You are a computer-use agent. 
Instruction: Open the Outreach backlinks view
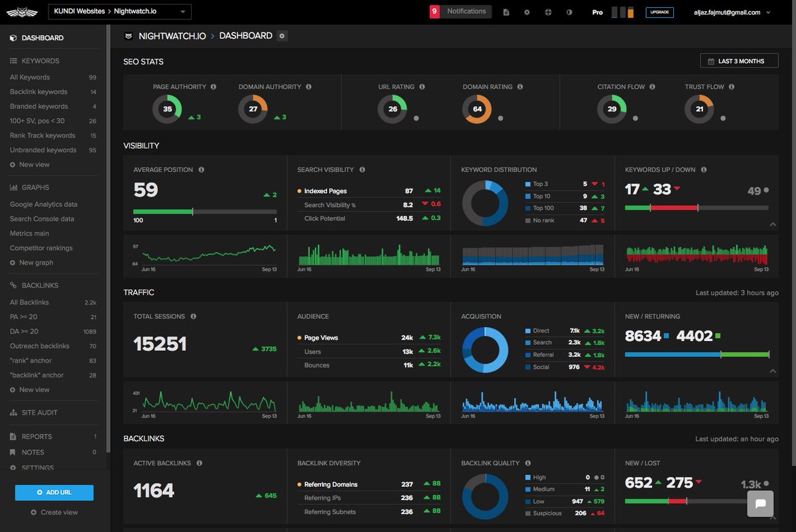(x=40, y=346)
